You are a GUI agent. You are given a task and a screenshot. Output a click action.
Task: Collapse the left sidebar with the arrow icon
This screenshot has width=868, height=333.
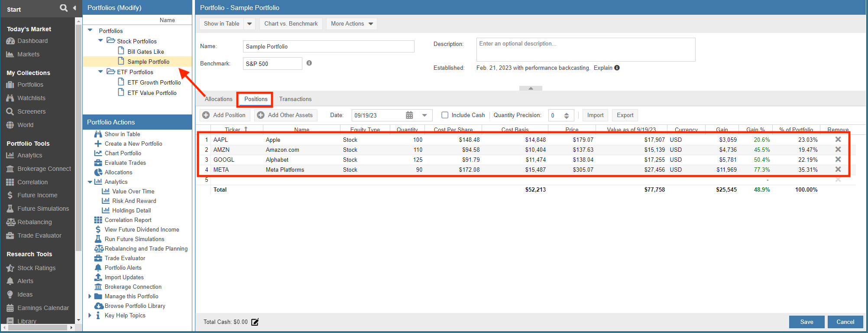tap(74, 8)
